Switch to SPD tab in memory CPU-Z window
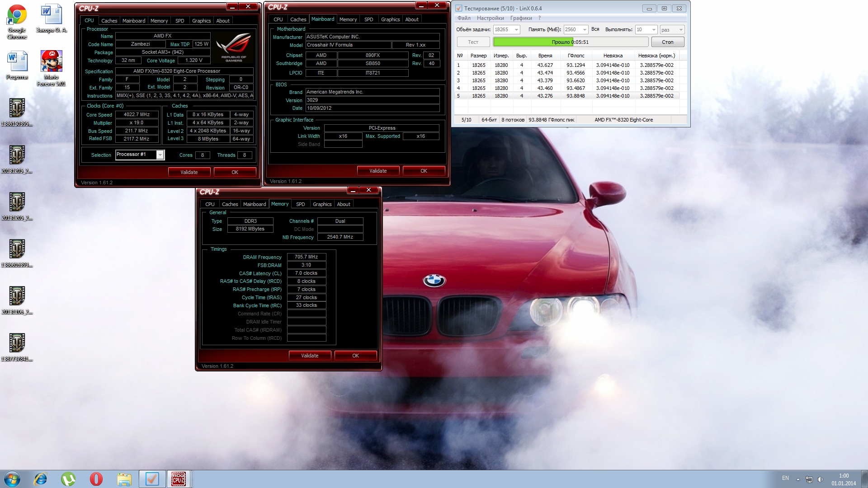This screenshot has width=868, height=488. click(300, 204)
